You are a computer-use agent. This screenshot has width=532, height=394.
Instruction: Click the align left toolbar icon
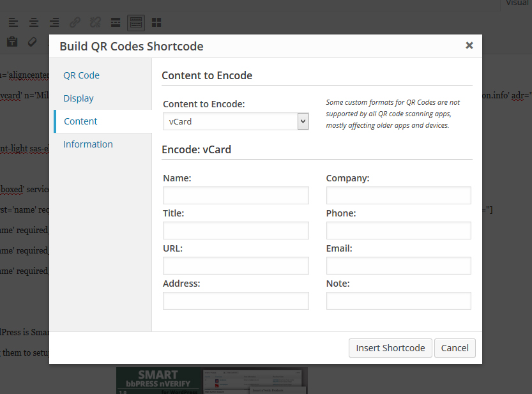(13, 23)
